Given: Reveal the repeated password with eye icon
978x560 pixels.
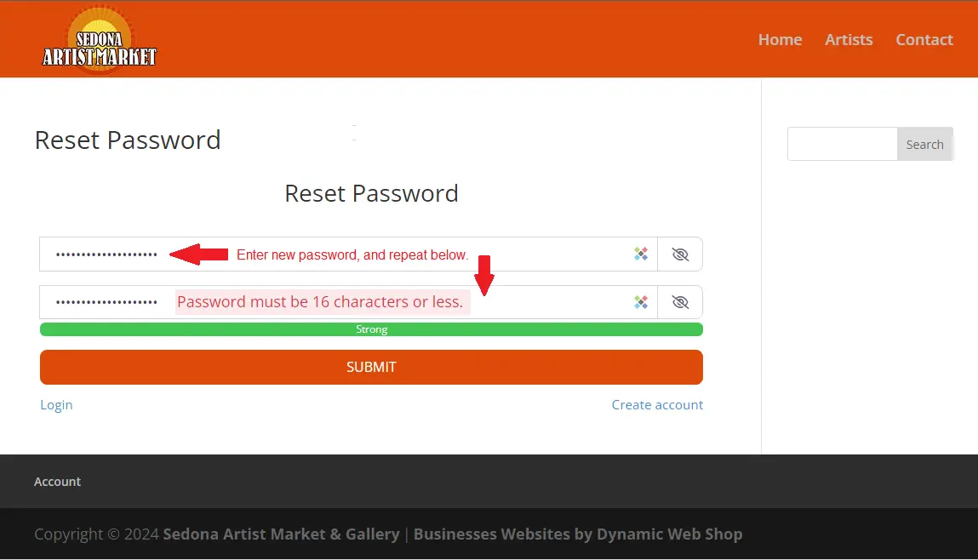Looking at the screenshot, I should 679,302.
